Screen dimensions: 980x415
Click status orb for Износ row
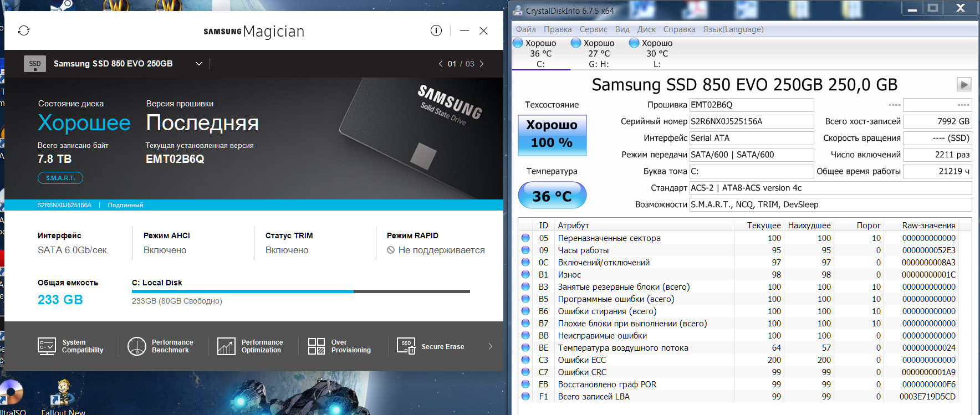525,274
